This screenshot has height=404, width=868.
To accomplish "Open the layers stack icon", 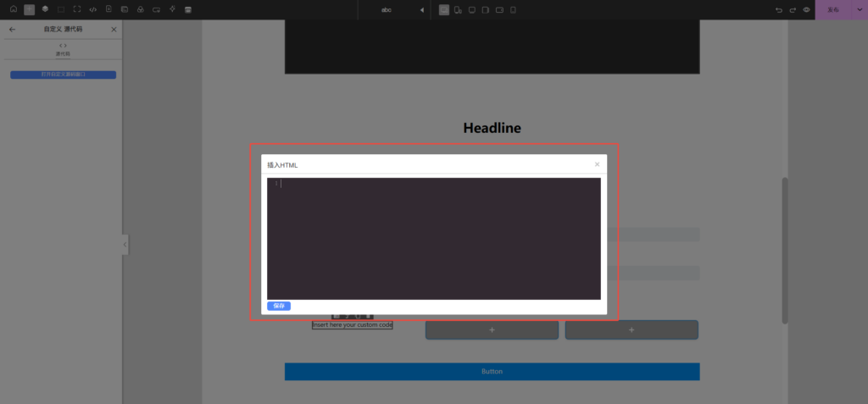I will coord(45,9).
